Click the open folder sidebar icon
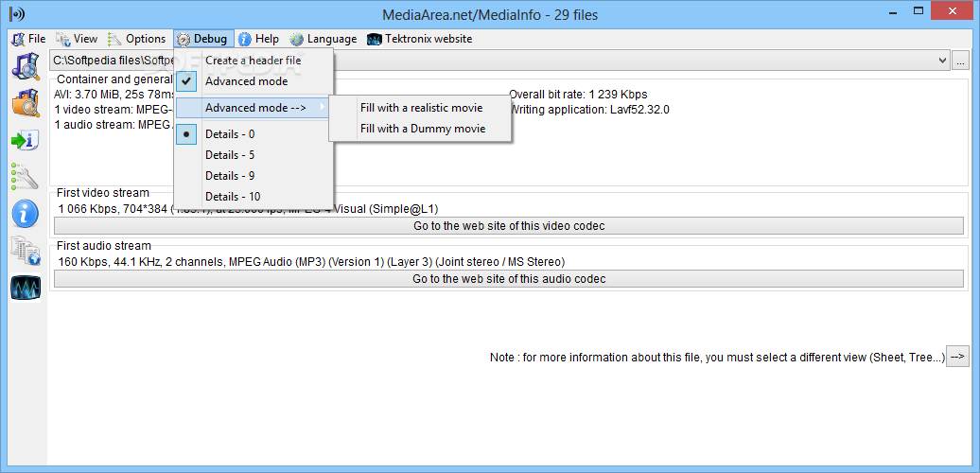980x473 pixels. [x=26, y=103]
